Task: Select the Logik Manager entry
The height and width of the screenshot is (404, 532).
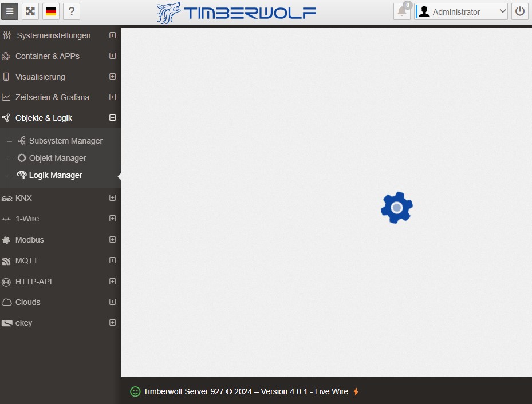Action: click(56, 175)
